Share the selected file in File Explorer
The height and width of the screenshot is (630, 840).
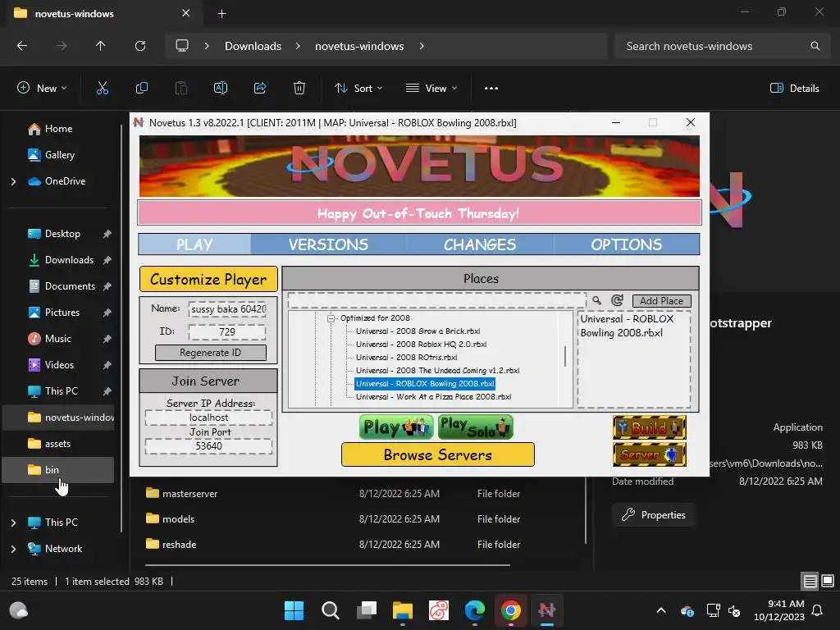(260, 89)
